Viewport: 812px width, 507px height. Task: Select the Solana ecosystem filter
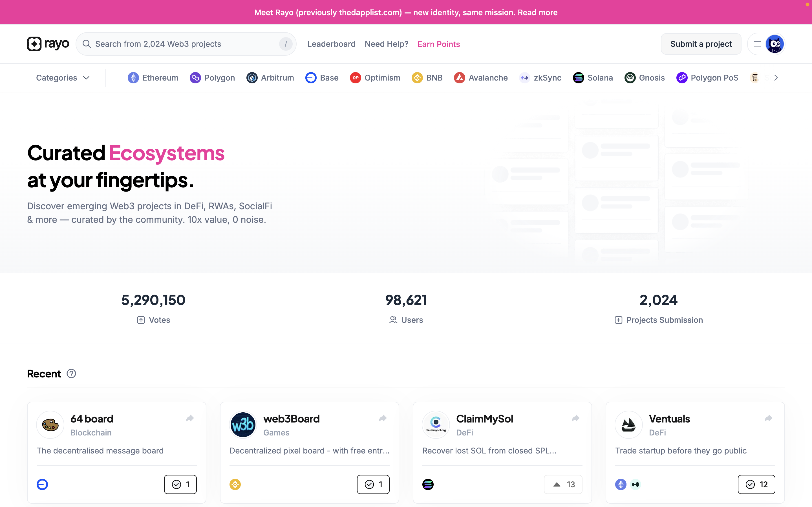[x=593, y=78]
